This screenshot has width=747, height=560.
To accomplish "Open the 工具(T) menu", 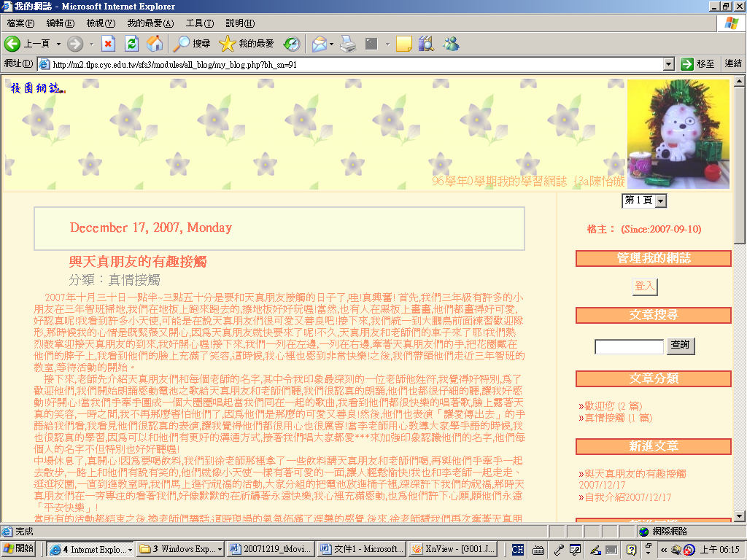I will (x=199, y=23).
